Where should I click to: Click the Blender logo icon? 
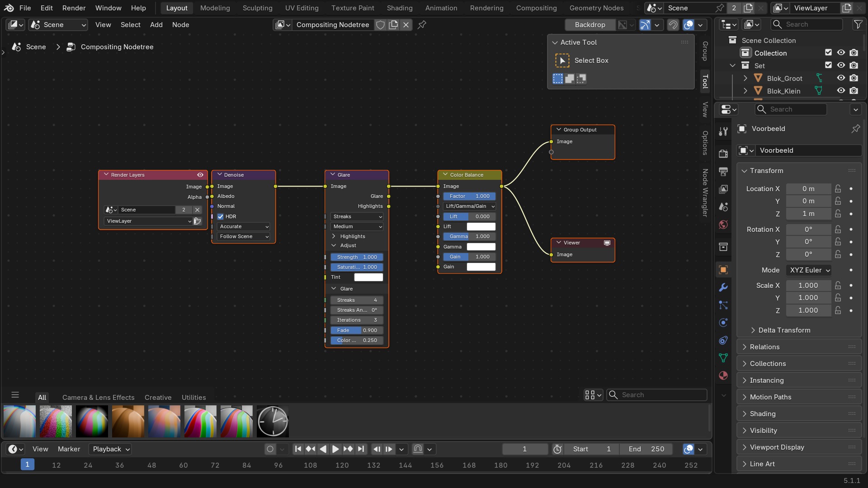tap(9, 8)
